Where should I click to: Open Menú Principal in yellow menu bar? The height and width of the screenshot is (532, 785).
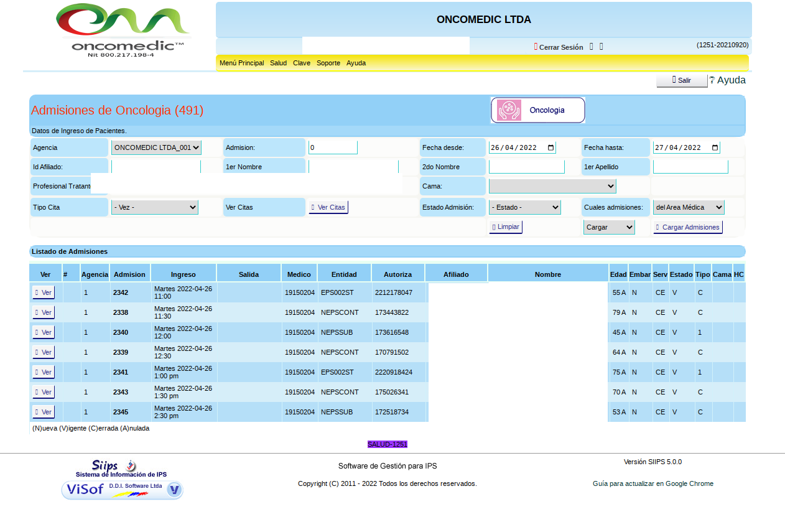click(x=241, y=63)
